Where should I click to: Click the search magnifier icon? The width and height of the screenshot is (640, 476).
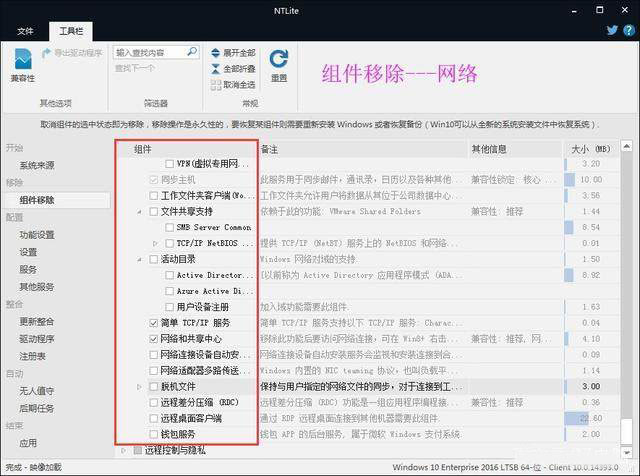tap(191, 52)
